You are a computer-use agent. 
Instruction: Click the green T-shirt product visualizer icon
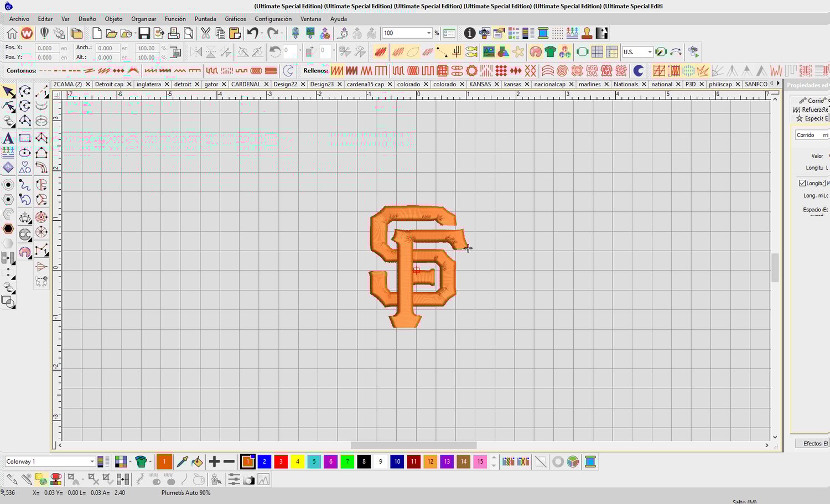pos(550,52)
